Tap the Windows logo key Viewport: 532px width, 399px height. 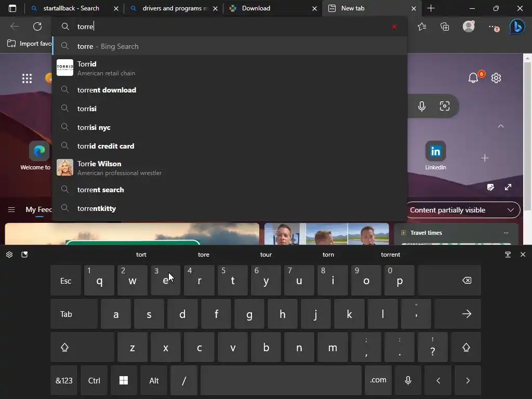124,380
